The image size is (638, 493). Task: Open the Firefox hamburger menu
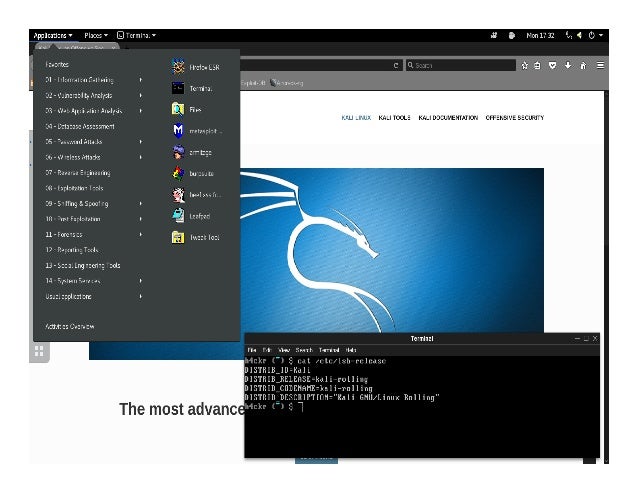(600, 65)
